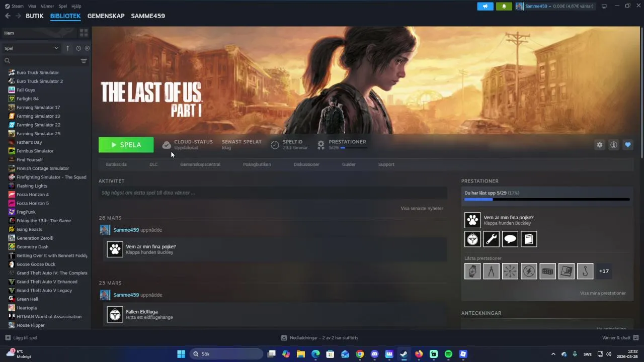The image size is (644, 362).
Task: Go back with the left arrow
Action: (x=8, y=16)
